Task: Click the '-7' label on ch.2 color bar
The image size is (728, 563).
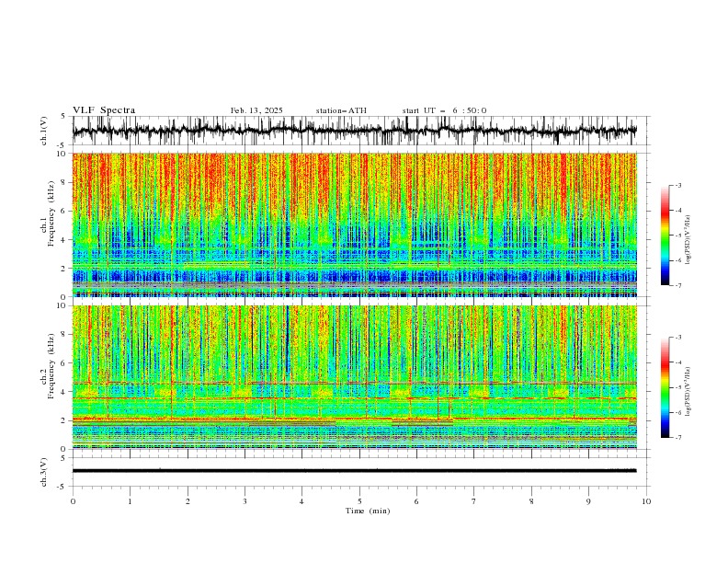Action: [677, 438]
